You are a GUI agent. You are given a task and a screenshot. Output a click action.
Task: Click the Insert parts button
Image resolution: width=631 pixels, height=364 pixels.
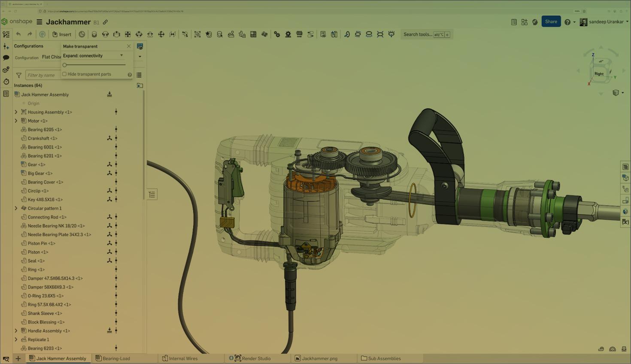click(62, 34)
